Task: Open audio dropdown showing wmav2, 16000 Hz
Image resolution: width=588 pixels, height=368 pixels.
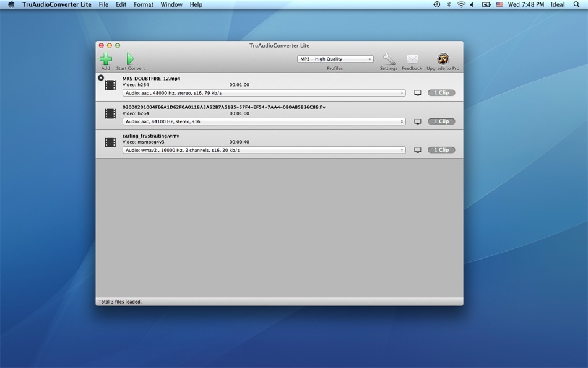Action: (264, 150)
